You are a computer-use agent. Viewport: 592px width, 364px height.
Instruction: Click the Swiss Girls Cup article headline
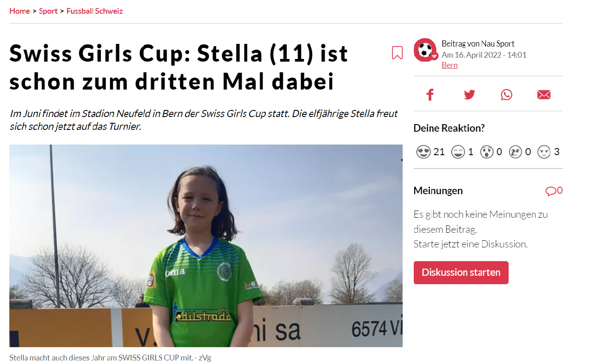(179, 67)
